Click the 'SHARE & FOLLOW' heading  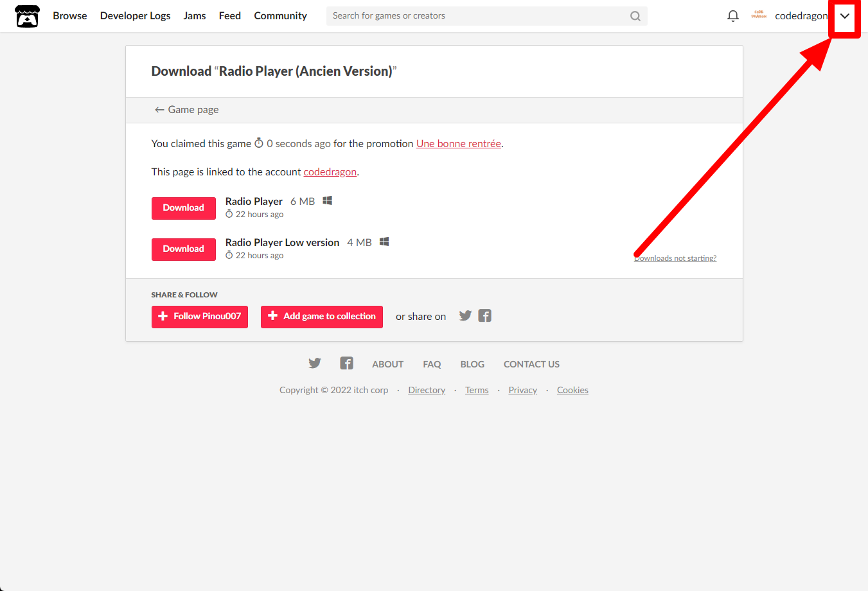click(184, 295)
